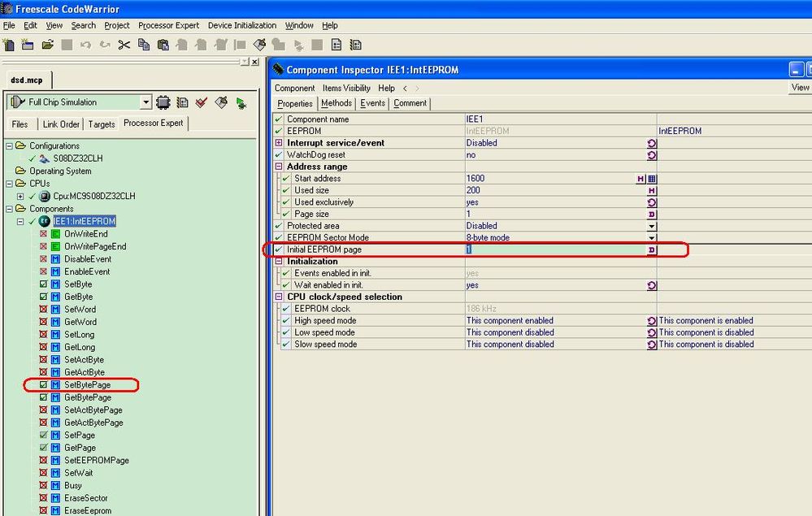Open the EEPROM Sector Mode dropdown arrow
The image size is (812, 516).
pyautogui.click(x=652, y=238)
